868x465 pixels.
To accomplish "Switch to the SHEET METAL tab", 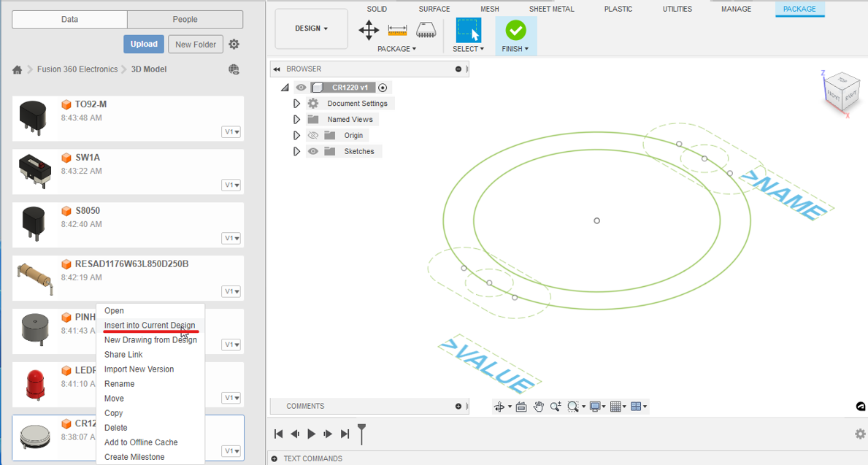I will 552,9.
